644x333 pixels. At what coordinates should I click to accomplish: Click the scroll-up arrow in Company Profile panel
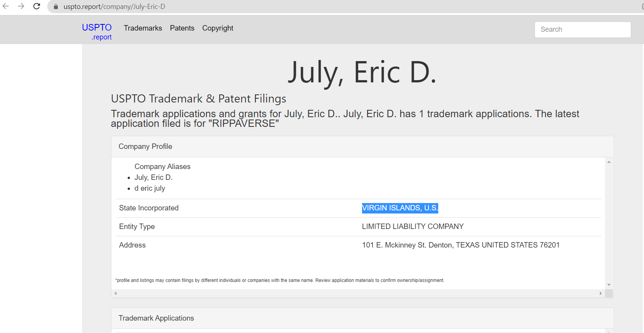pyautogui.click(x=609, y=162)
